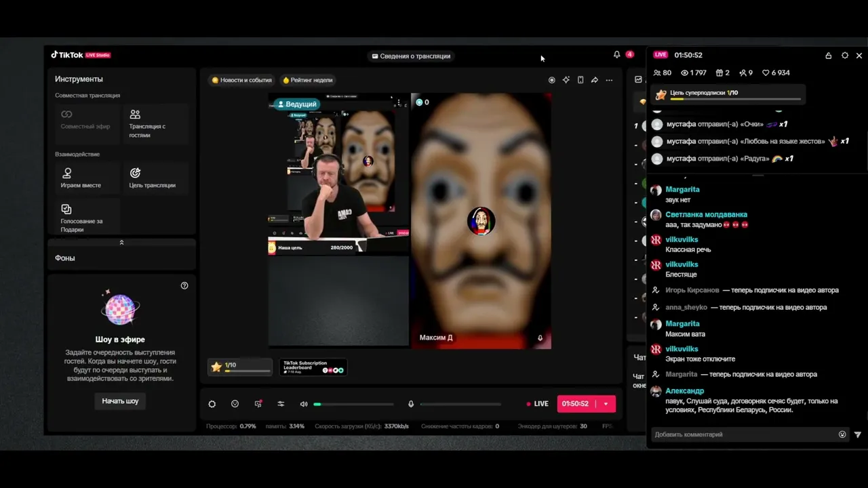Click the LIVE indicator beside the timer
The image size is (868, 488).
coord(538,404)
